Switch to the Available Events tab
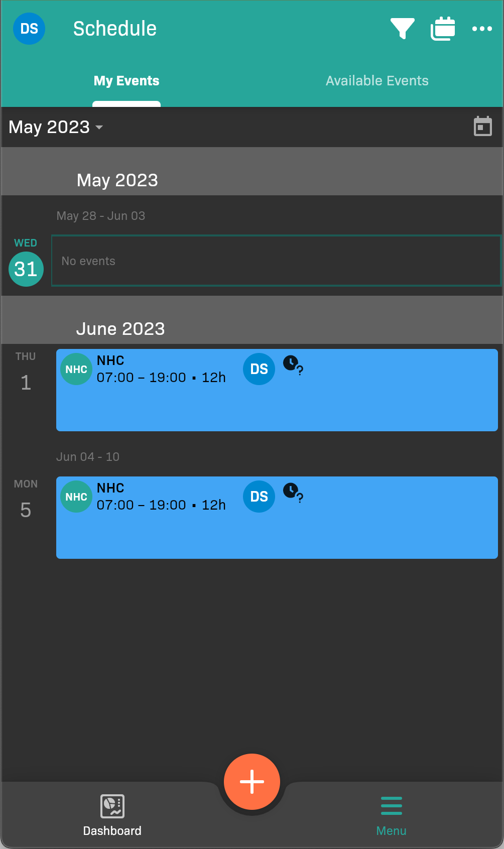 click(x=377, y=81)
